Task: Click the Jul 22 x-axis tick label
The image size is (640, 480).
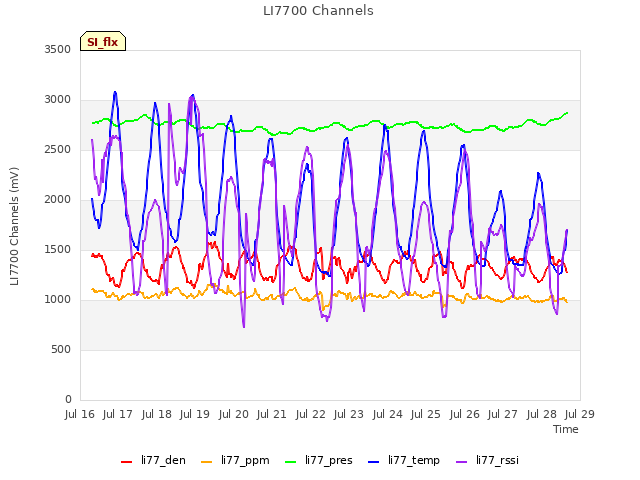Action: click(x=311, y=414)
